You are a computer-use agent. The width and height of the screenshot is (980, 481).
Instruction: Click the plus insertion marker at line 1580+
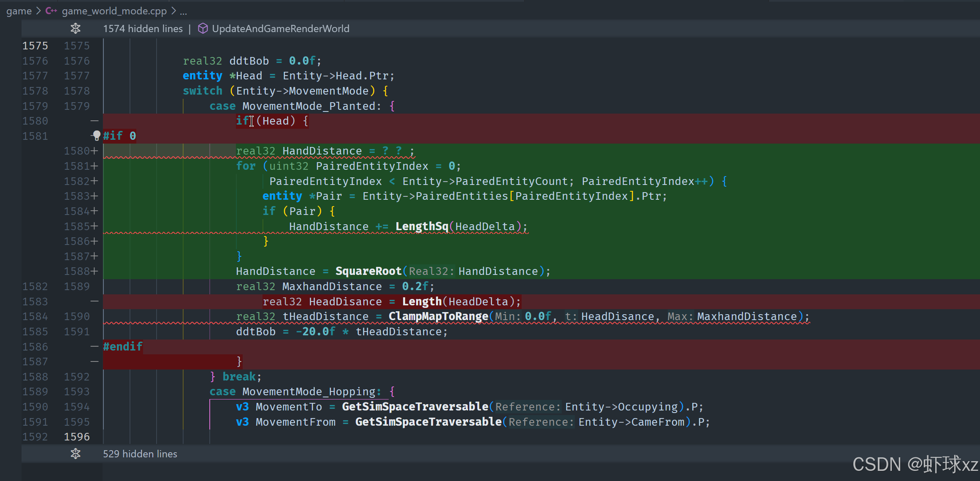94,151
